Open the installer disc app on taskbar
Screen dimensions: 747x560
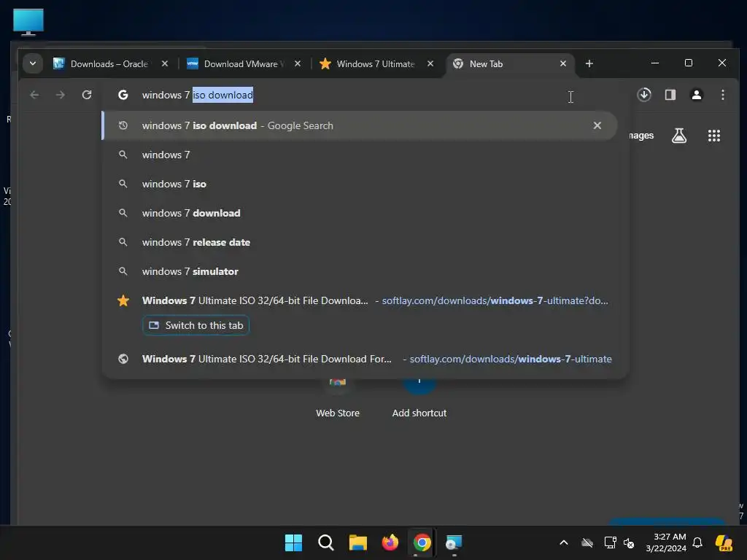coord(454,542)
